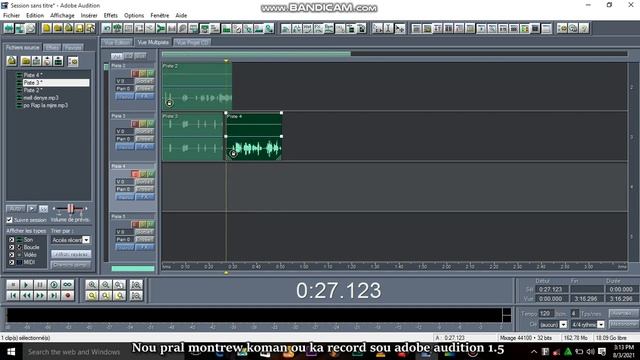Click the Fast forward transport button
The width and height of the screenshot is (640, 360).
pos(40,296)
